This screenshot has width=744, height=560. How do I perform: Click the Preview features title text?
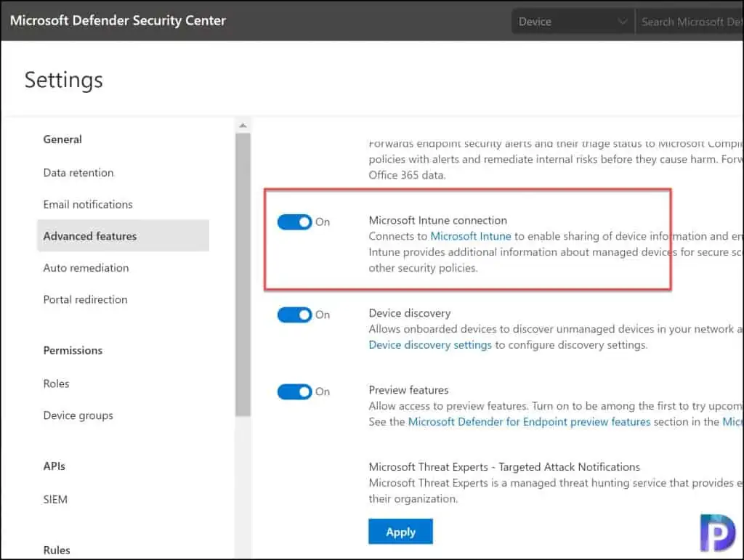point(408,390)
